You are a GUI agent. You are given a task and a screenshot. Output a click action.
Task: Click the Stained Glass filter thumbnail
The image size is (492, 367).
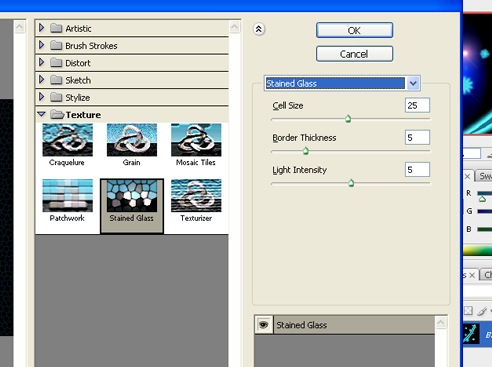point(132,195)
